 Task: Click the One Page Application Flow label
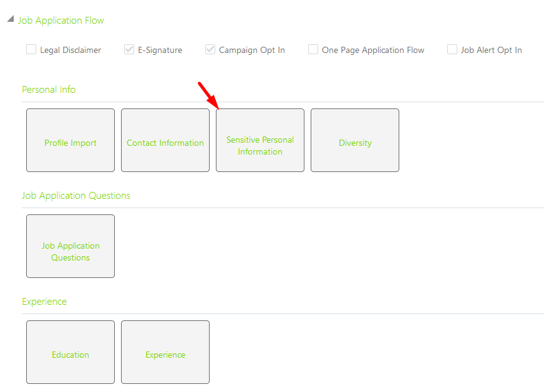click(373, 50)
